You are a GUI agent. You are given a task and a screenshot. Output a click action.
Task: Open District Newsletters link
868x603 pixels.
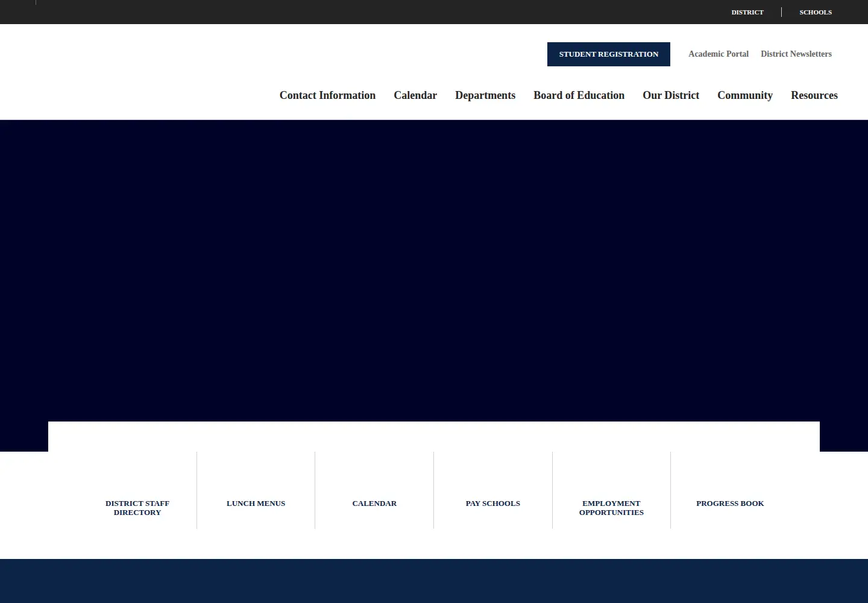click(796, 54)
